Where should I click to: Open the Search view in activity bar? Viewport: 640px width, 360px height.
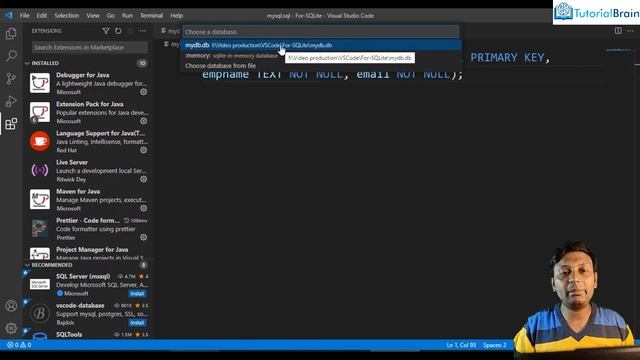tap(11, 56)
